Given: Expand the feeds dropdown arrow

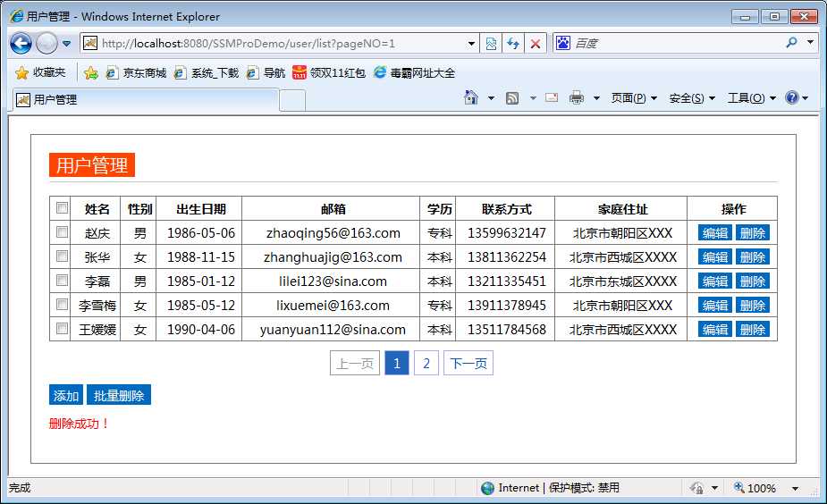Looking at the screenshot, I should 533,98.
